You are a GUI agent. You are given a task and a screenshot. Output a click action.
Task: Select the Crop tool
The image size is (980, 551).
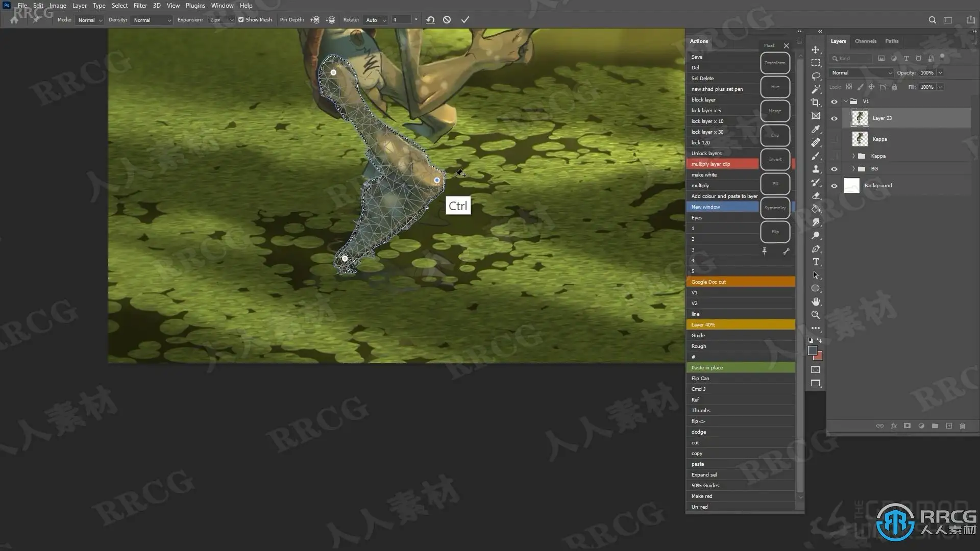pos(816,103)
